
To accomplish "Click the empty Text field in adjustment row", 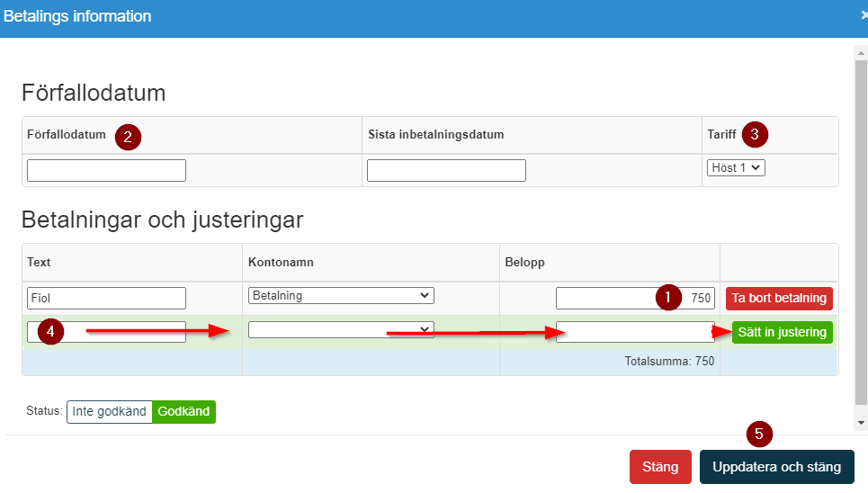I will pos(106,332).
